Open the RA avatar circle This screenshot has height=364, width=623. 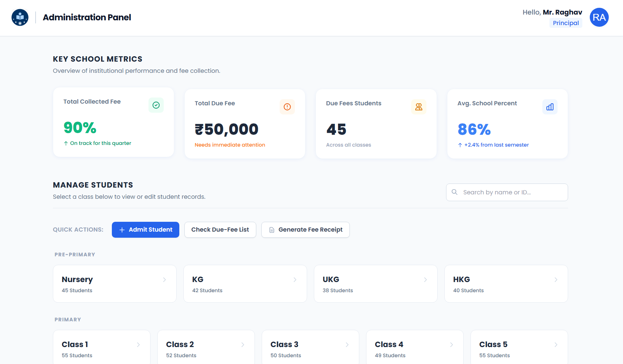point(599,17)
